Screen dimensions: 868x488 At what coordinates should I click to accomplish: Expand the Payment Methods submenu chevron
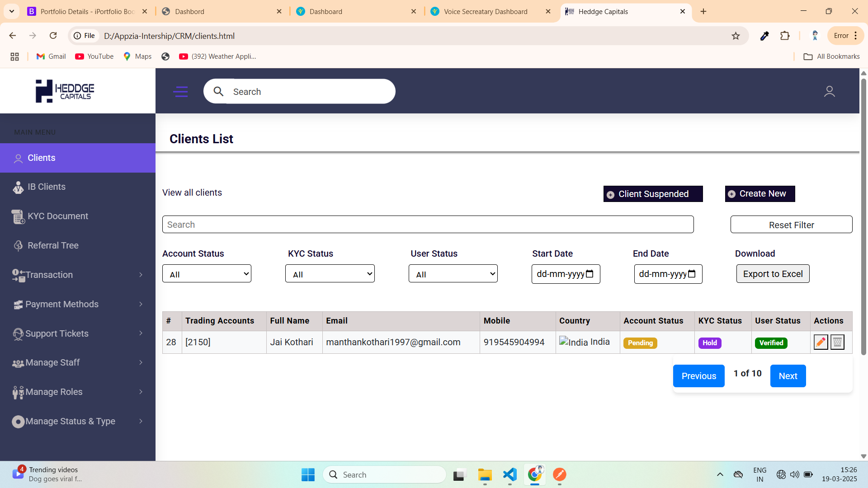tap(141, 304)
